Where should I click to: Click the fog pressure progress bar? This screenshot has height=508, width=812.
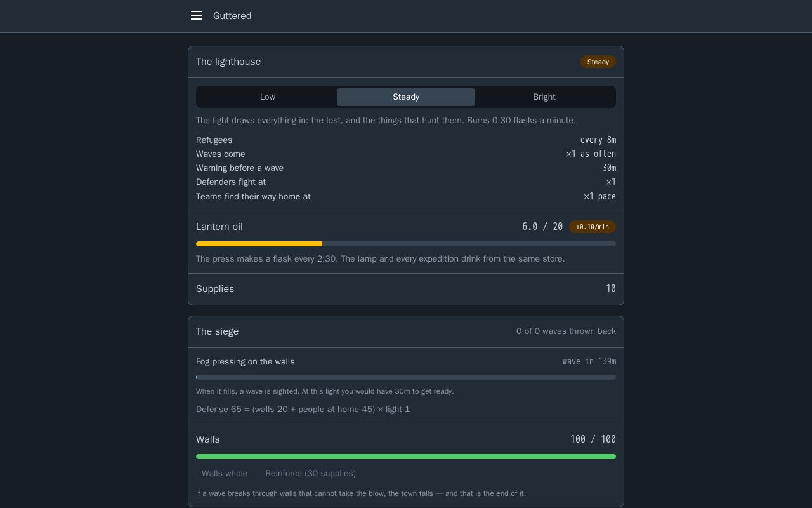(406, 377)
